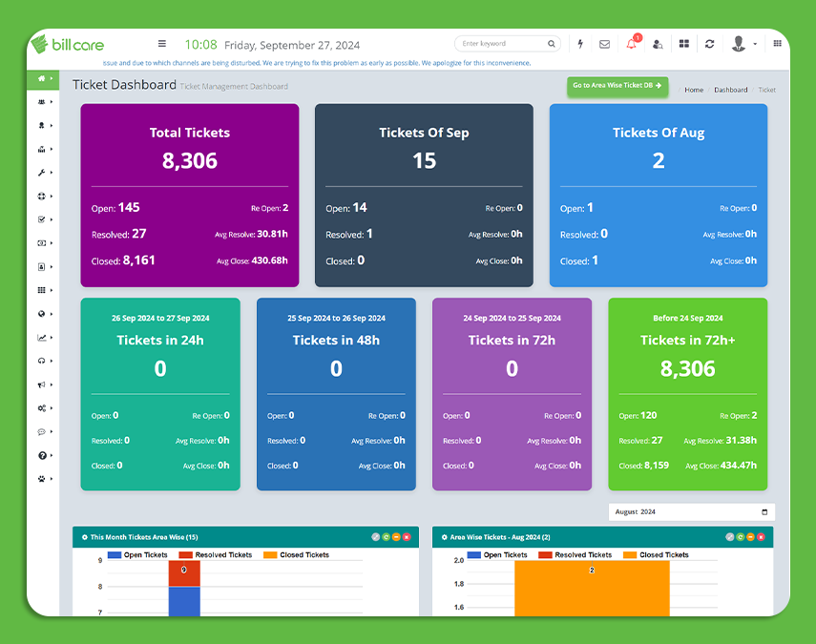Click the Dashboard breadcrumb link
This screenshot has height=644, width=816.
point(730,90)
